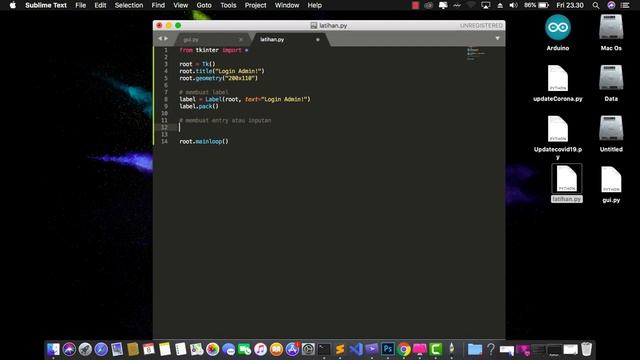The width and height of the screenshot is (640, 360).
Task: Open Maps from the Dock
Action: [197, 349]
